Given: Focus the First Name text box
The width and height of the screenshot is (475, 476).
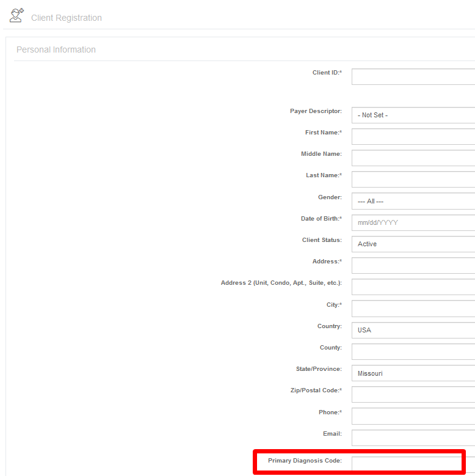Looking at the screenshot, I should pos(413,137).
